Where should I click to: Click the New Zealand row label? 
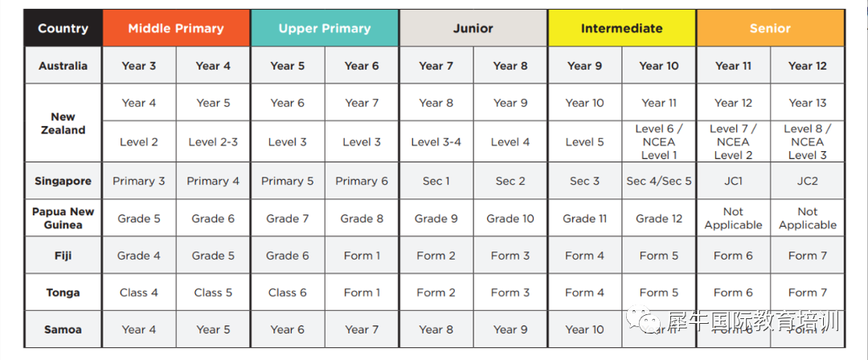pos(63,124)
